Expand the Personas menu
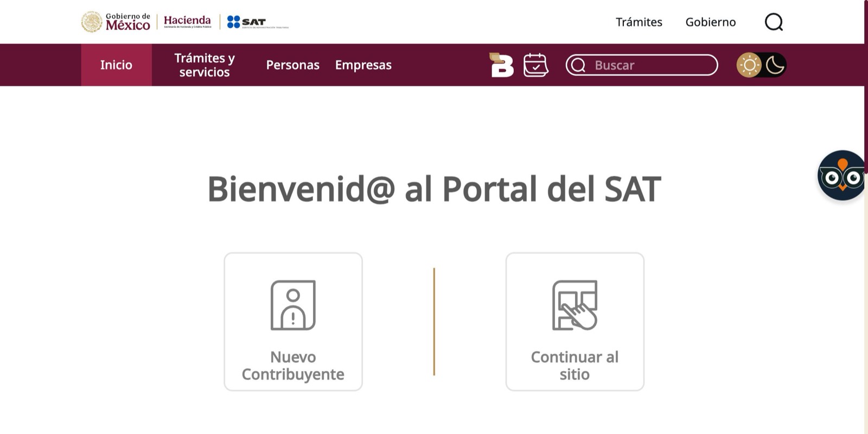 (292, 65)
